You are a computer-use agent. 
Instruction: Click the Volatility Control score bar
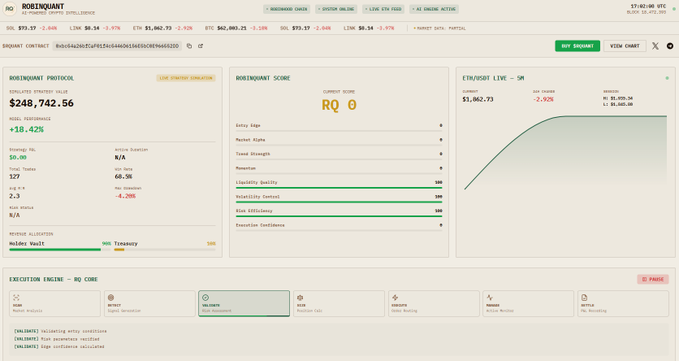pos(339,202)
